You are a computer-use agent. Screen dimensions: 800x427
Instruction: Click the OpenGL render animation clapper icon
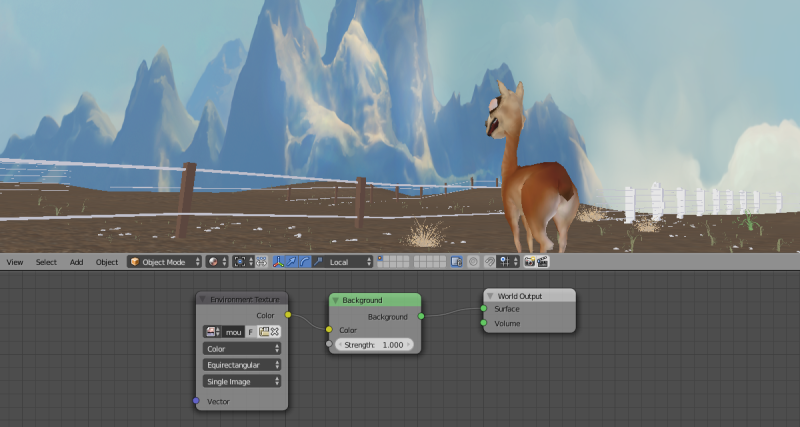tap(543, 262)
